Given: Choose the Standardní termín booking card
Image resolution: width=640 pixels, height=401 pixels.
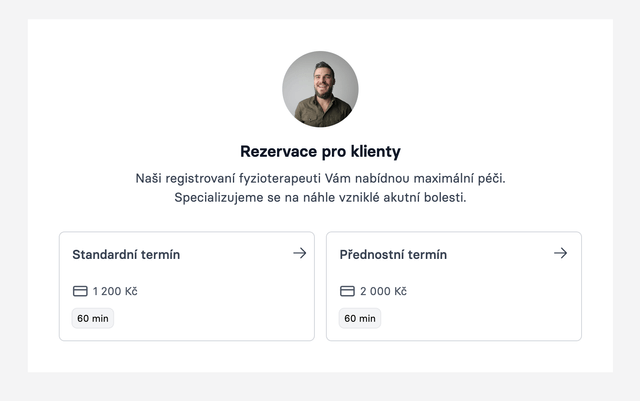Looking at the screenshot, I should coord(187,286).
